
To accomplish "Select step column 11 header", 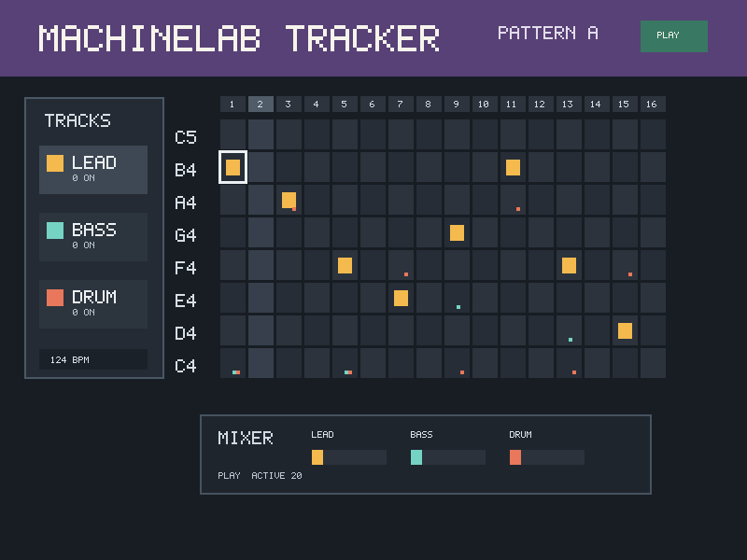I will point(513,104).
